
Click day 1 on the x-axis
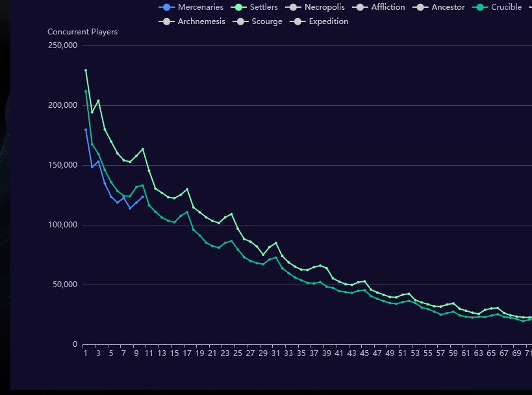86,353
